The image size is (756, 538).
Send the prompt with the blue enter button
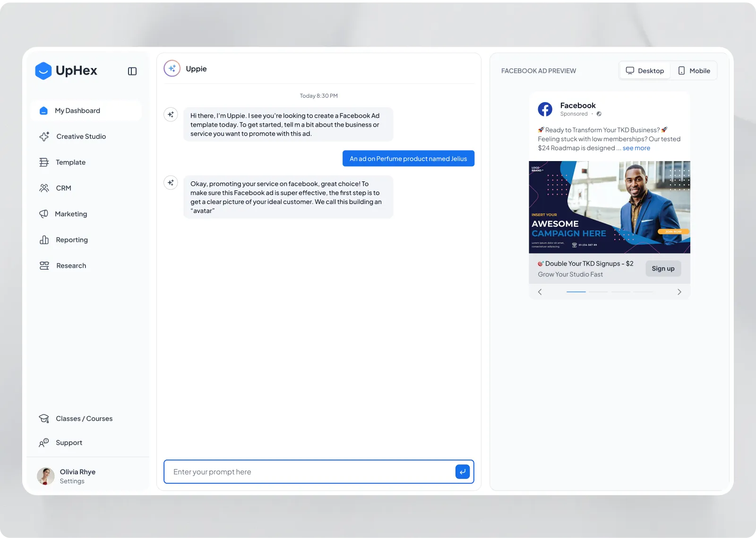(463, 471)
